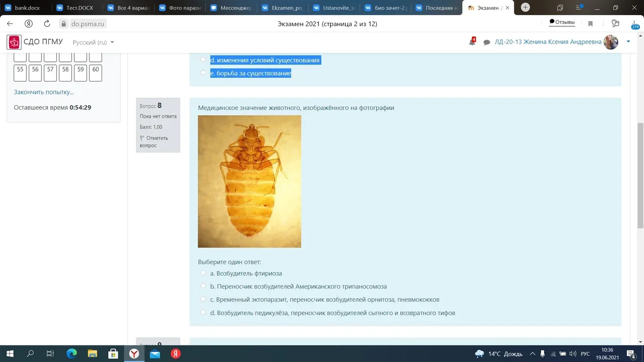The width and height of the screenshot is (644, 362).
Task: Go to question 59 in navigation
Action: click(80, 73)
